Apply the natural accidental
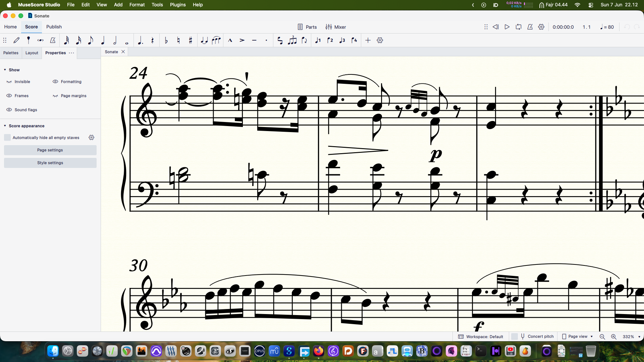 click(x=178, y=40)
